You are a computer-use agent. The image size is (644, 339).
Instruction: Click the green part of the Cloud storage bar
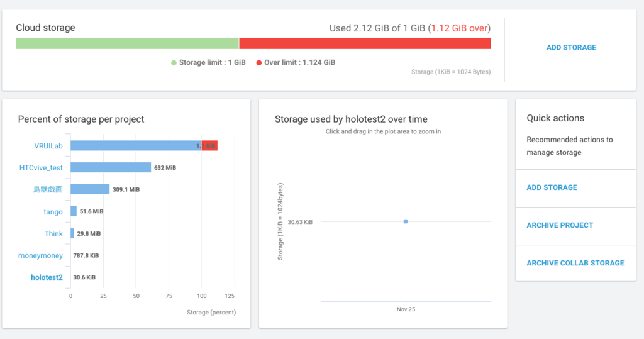click(127, 43)
